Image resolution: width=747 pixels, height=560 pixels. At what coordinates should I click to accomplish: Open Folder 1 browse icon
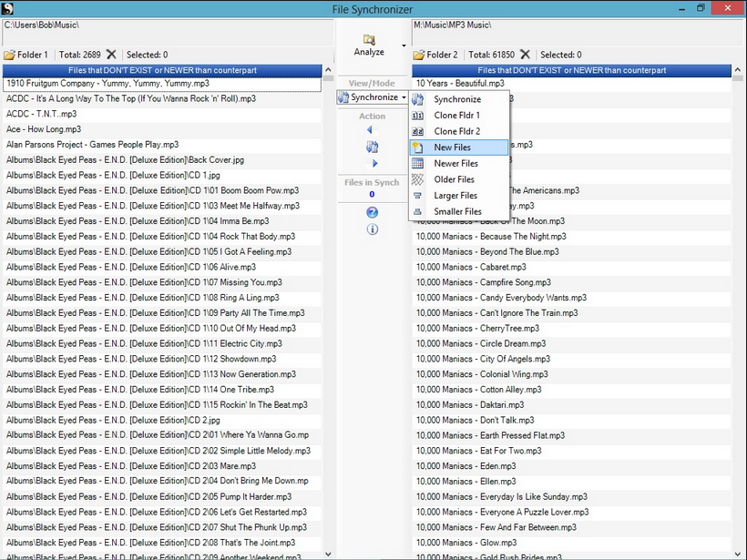pos(9,55)
